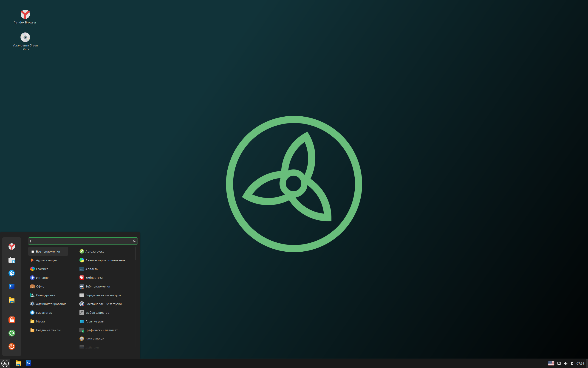The height and width of the screenshot is (368, 588).
Task: Open the keyboard layout US flag indicator
Action: coord(551,363)
